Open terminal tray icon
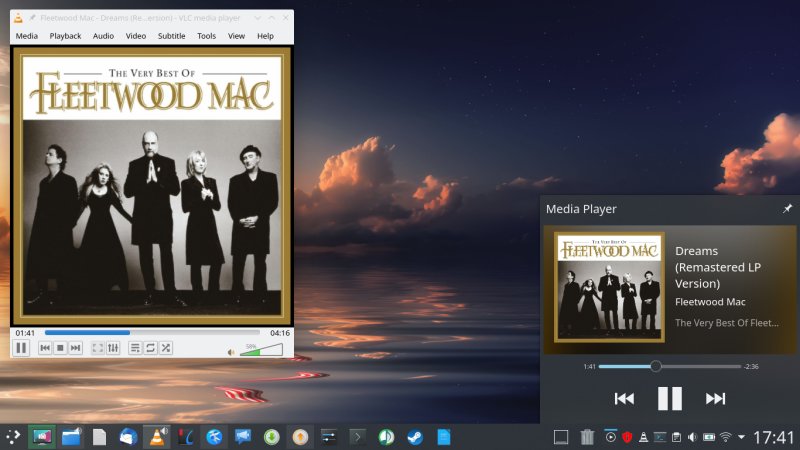 pyautogui.click(x=660, y=437)
